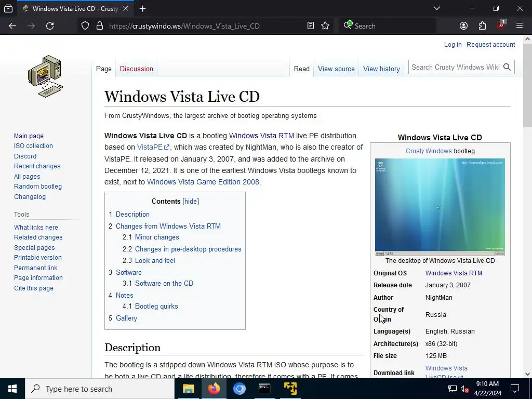This screenshot has height=399, width=532.
Task: Click the padlock site security icon
Action: 99,26
